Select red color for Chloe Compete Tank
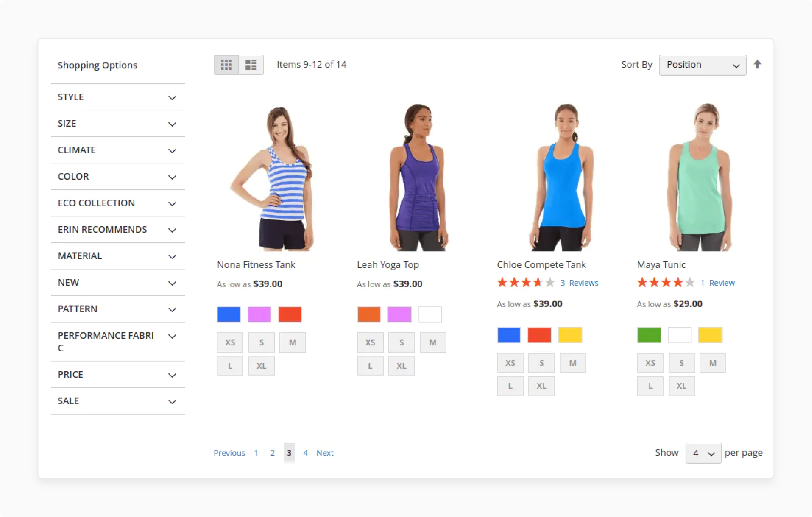The image size is (812, 517). click(539, 335)
